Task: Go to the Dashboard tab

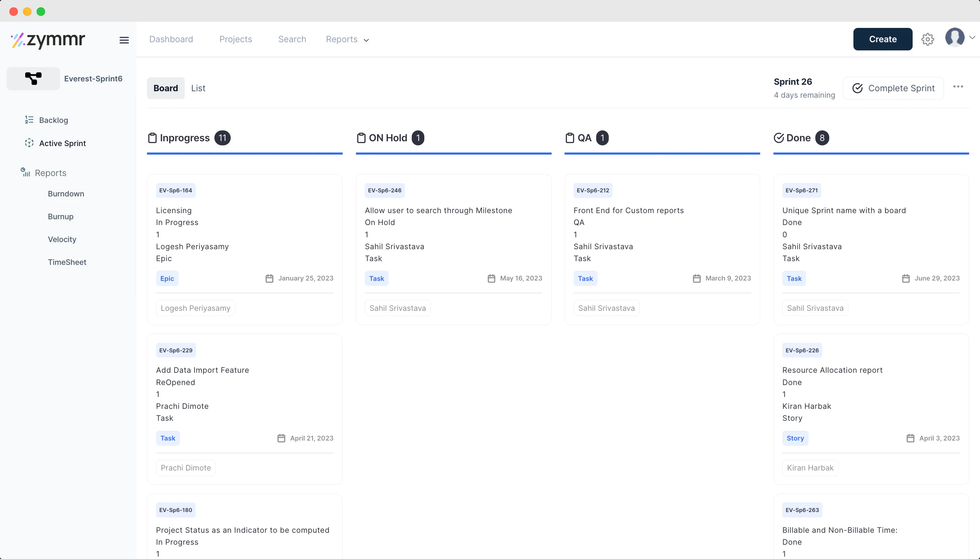Action: (171, 39)
